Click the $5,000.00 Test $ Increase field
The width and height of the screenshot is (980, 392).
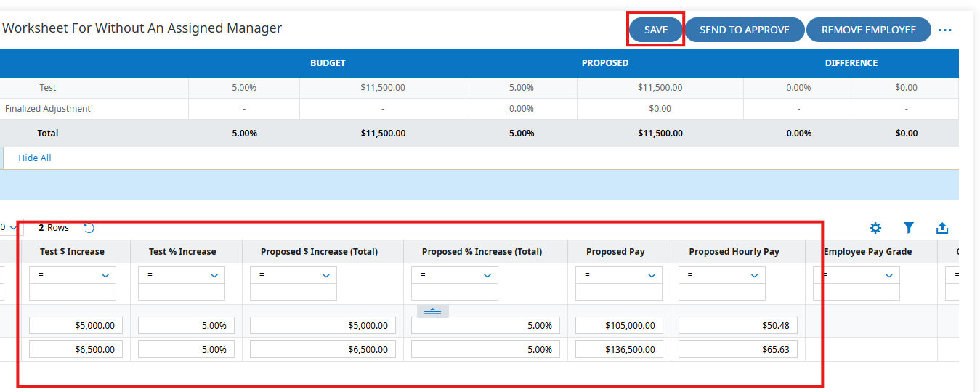click(x=76, y=325)
